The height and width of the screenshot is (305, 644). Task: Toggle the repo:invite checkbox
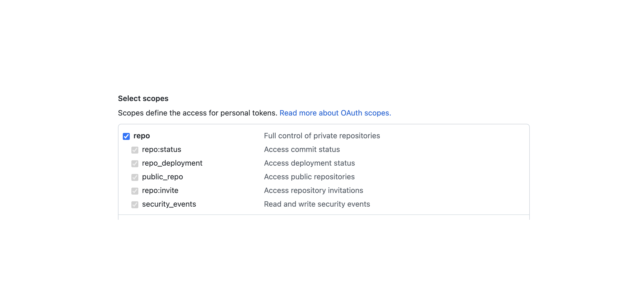(135, 191)
